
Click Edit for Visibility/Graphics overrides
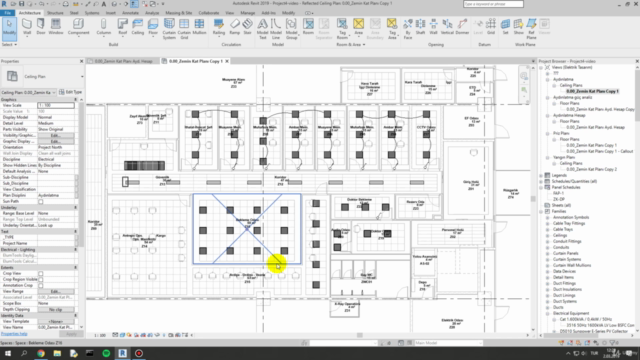(x=56, y=136)
